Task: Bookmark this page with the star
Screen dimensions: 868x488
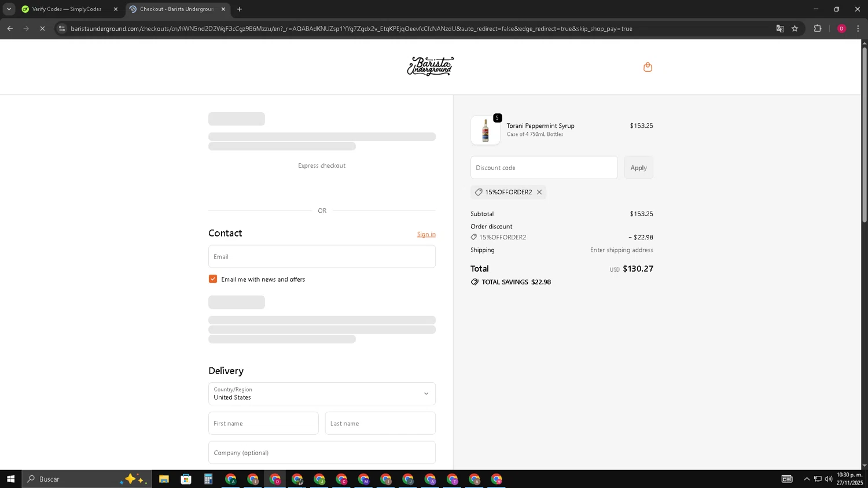Action: coord(795,28)
